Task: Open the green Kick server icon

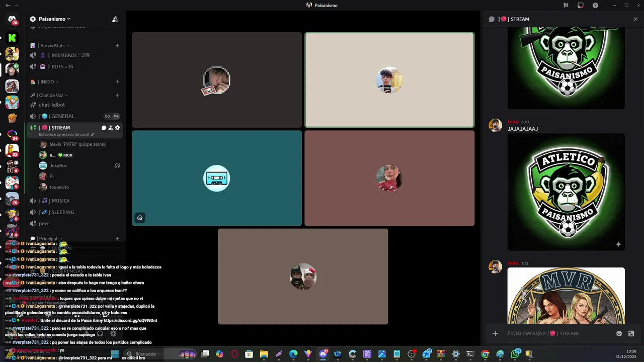Action: (x=12, y=38)
